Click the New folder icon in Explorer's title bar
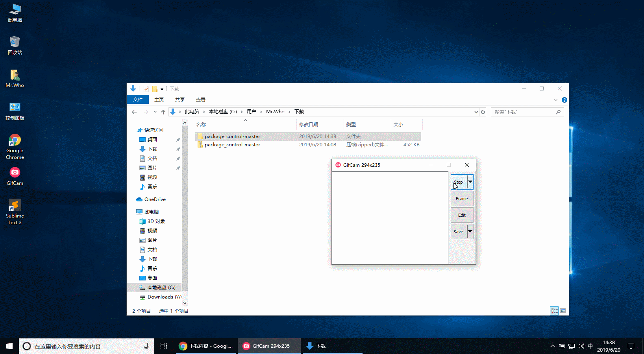 (155, 89)
